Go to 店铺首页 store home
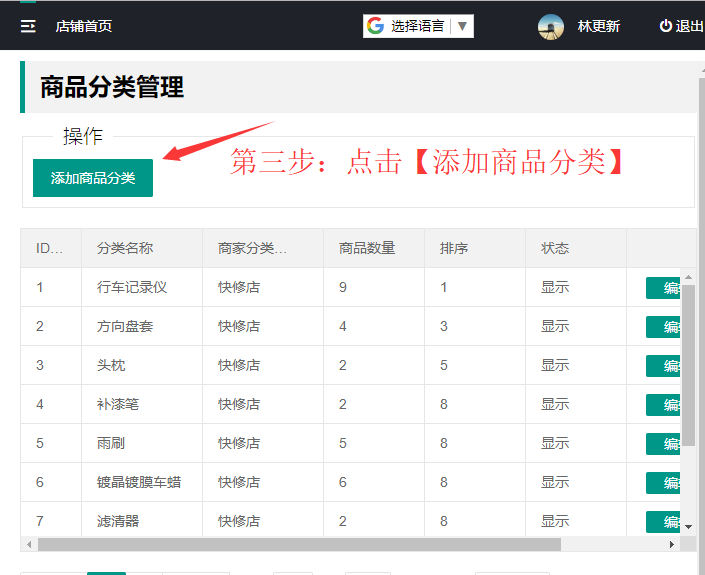The width and height of the screenshot is (705, 575). [x=84, y=26]
